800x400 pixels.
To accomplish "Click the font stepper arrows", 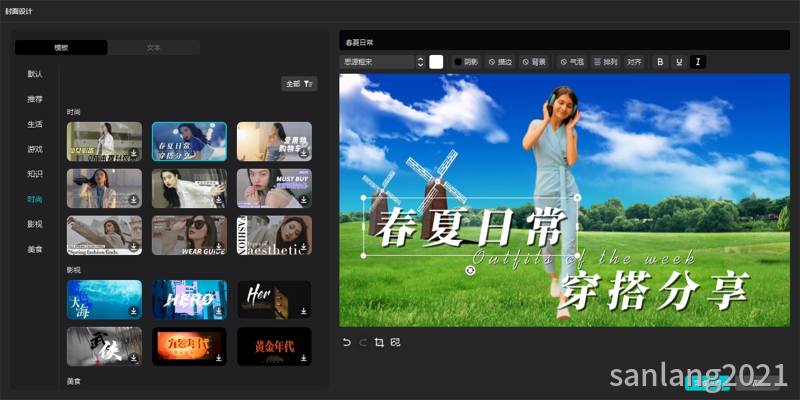I will [420, 62].
